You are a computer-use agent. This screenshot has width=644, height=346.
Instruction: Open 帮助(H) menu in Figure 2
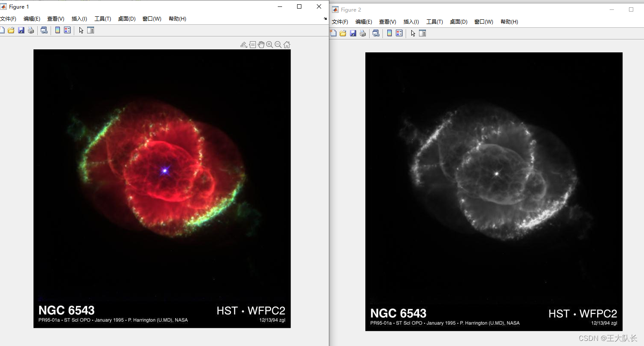coord(509,22)
